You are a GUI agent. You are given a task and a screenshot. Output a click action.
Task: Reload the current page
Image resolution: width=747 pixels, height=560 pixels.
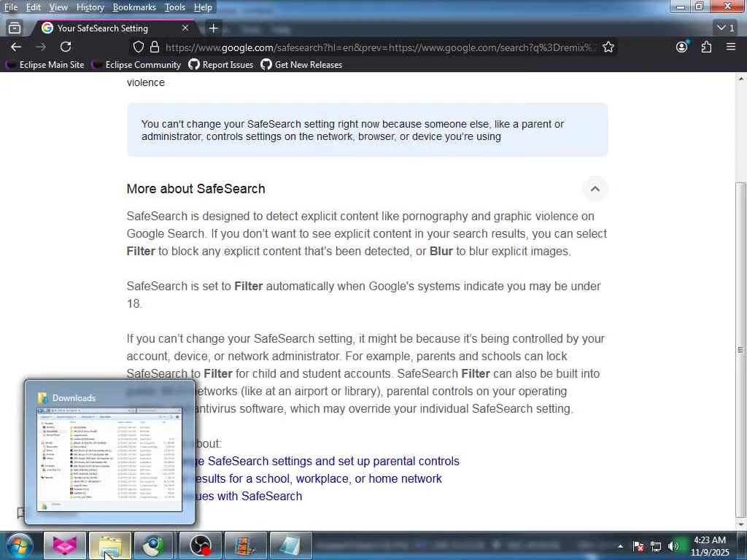66,47
